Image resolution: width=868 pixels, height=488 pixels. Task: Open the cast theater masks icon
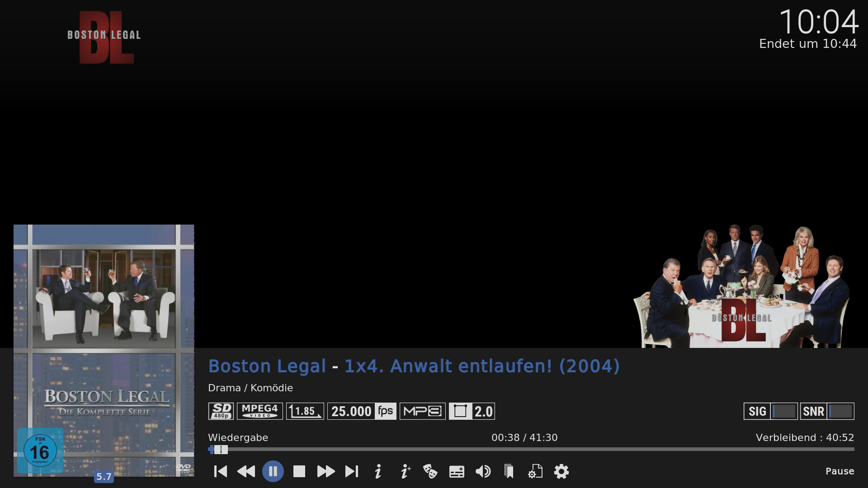point(430,471)
